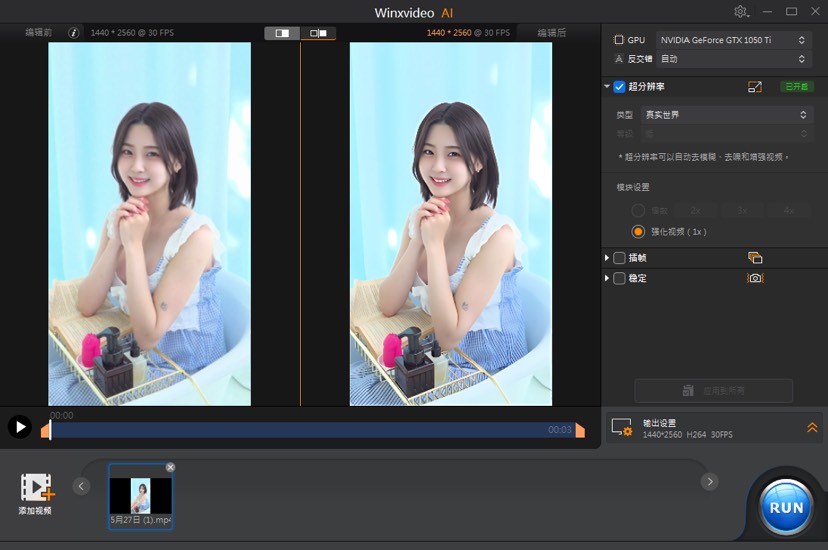The height and width of the screenshot is (550, 828).
Task: Click the 超分辨率 upscale icon
Action: pos(755,87)
